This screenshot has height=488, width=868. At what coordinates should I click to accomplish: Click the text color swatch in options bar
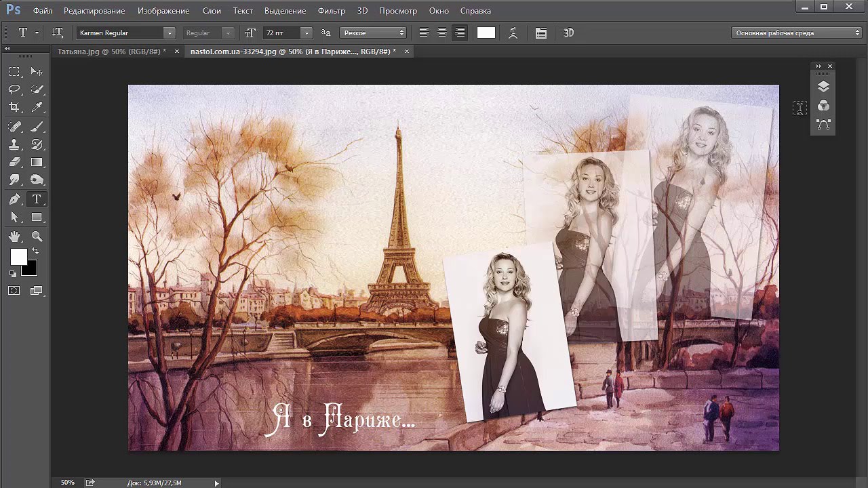tap(486, 33)
